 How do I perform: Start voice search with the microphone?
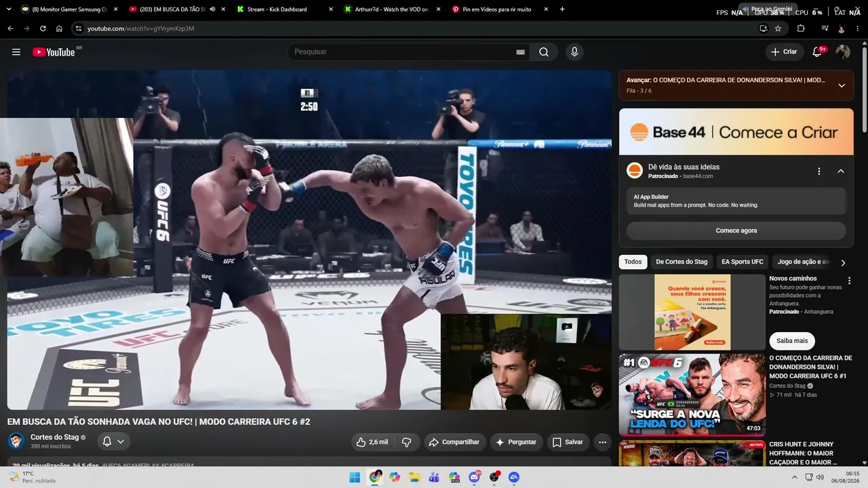coord(574,52)
